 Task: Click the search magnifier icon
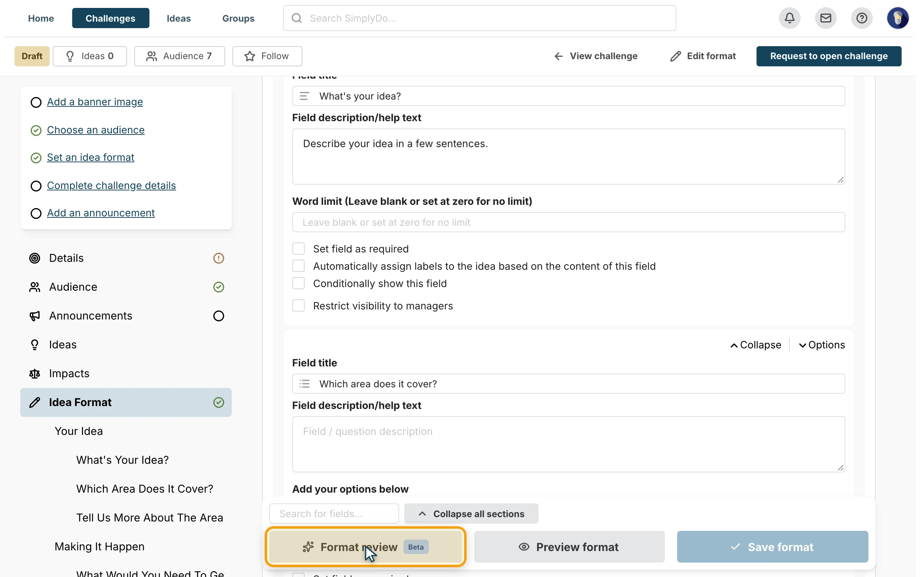297,18
